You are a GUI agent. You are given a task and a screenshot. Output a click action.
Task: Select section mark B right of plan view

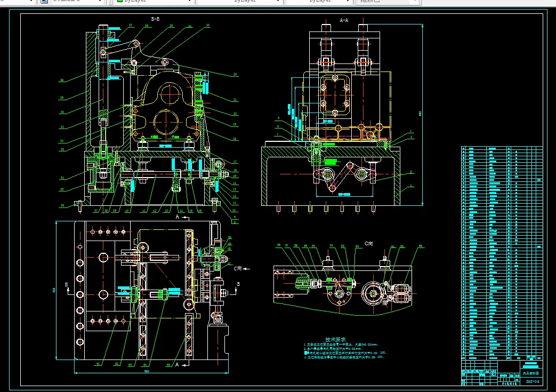pos(238,284)
